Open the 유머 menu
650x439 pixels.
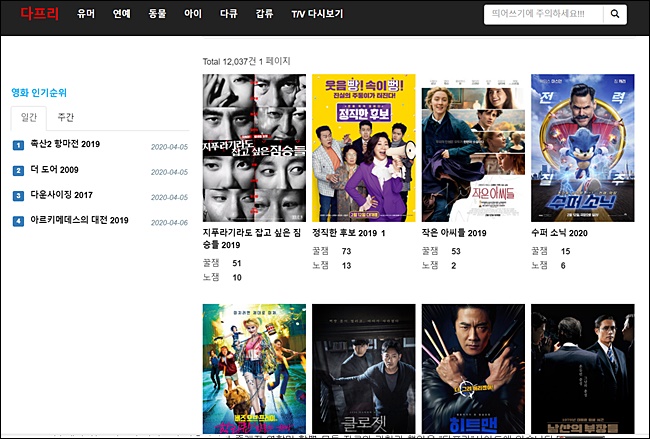pos(86,14)
